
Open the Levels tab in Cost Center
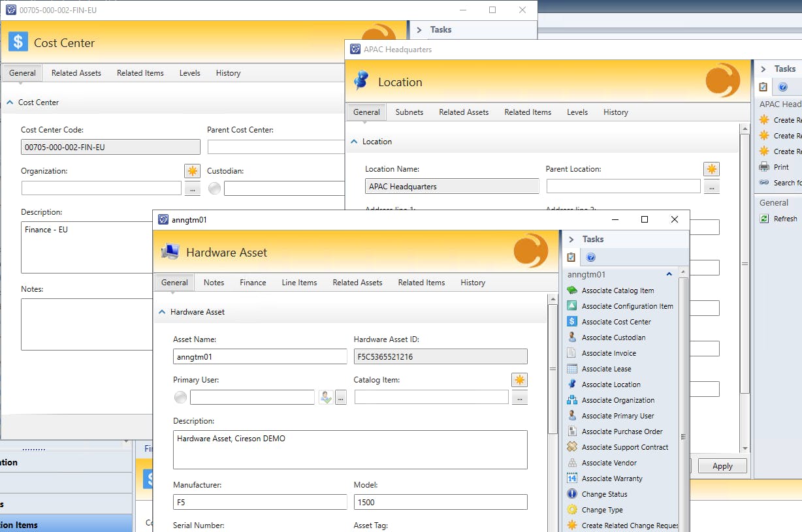tap(189, 73)
